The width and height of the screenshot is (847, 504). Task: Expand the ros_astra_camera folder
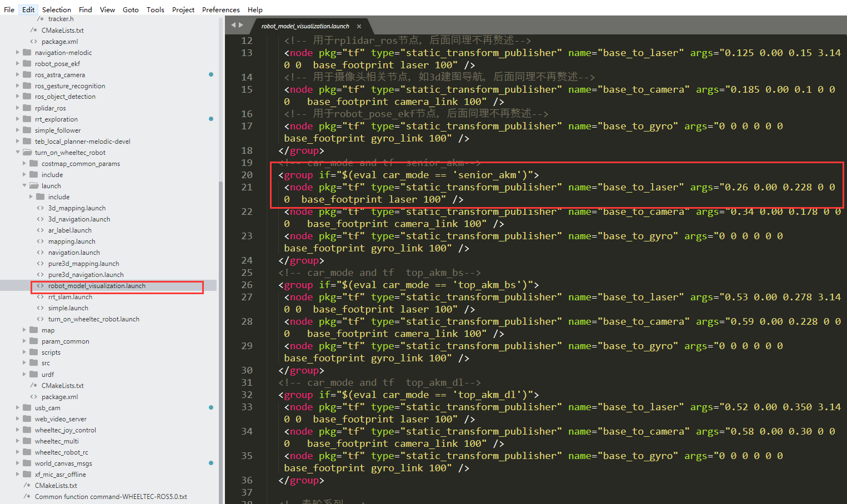[x=18, y=74]
